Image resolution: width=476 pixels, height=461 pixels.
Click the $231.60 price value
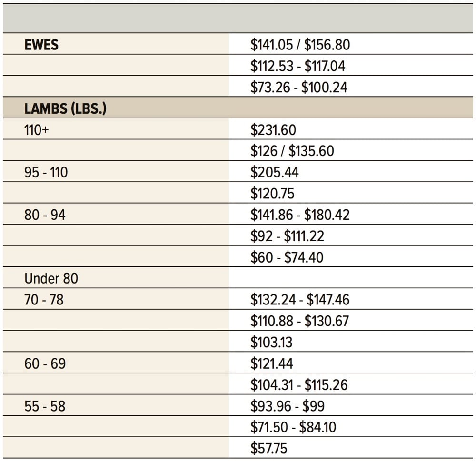point(273,130)
